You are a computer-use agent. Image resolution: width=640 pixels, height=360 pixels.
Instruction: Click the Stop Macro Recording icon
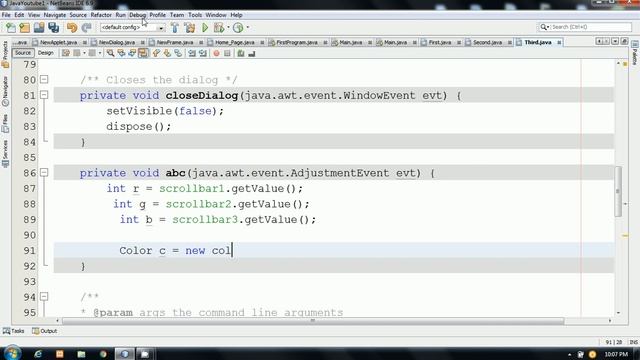[x=227, y=53]
